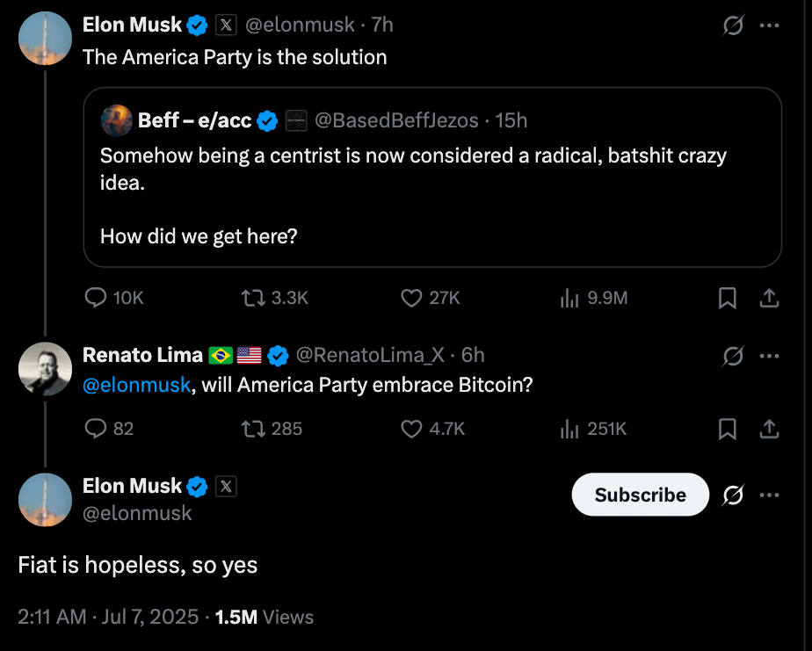Open the 2:11 AM Jul 7 timestamp

point(108,617)
